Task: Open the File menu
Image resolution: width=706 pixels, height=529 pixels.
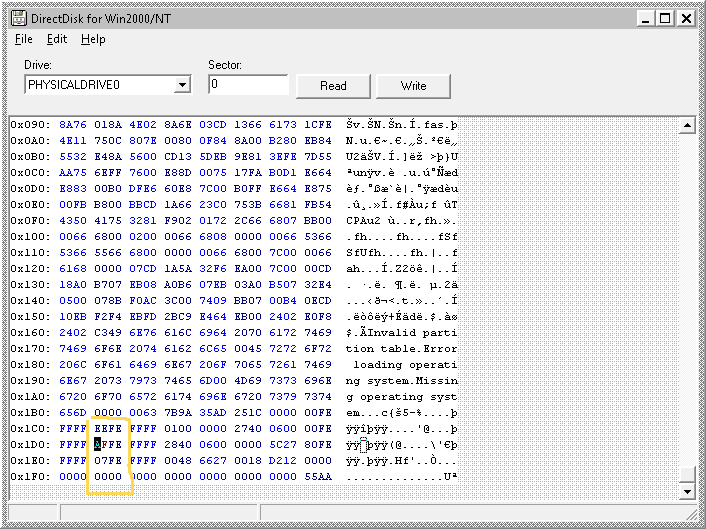Action: (x=23, y=39)
